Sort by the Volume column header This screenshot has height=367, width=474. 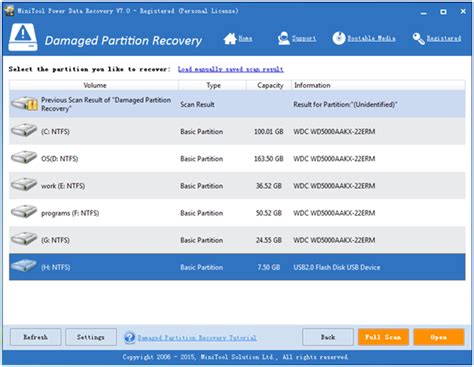(x=95, y=85)
